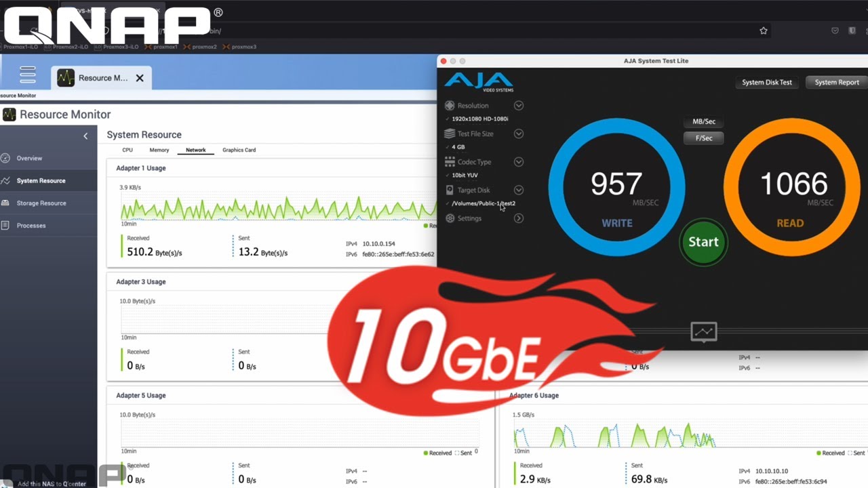Viewport: 868px width, 488px height.
Task: Open System Disk Test
Action: pyautogui.click(x=767, y=83)
